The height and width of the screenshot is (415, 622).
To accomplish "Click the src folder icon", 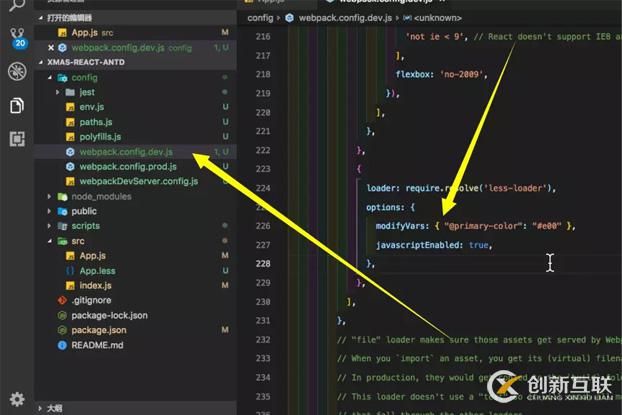I will [x=62, y=241].
